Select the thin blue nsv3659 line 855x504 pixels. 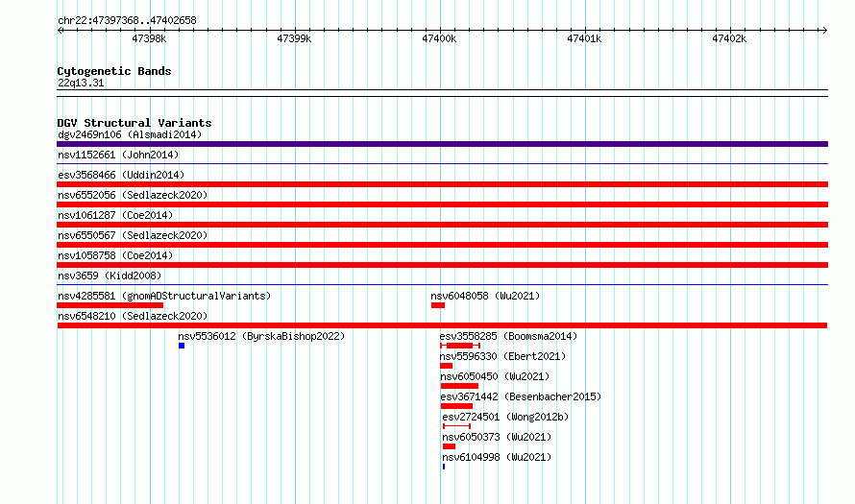click(x=442, y=284)
